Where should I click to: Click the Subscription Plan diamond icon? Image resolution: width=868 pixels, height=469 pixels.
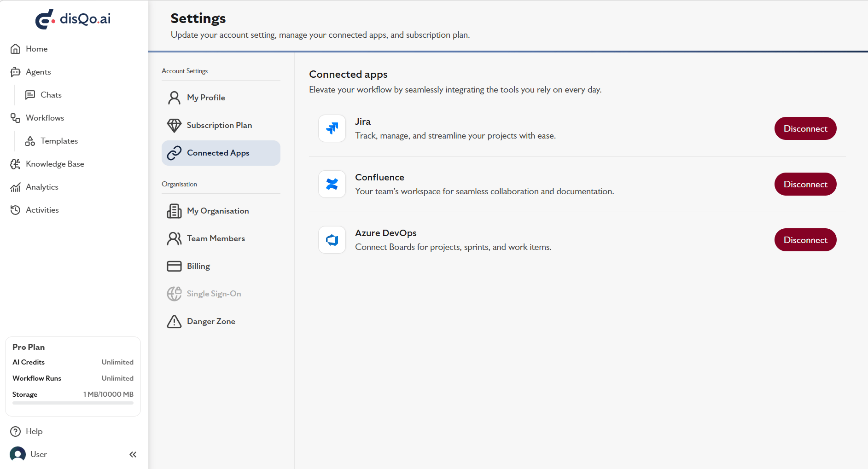coord(174,125)
